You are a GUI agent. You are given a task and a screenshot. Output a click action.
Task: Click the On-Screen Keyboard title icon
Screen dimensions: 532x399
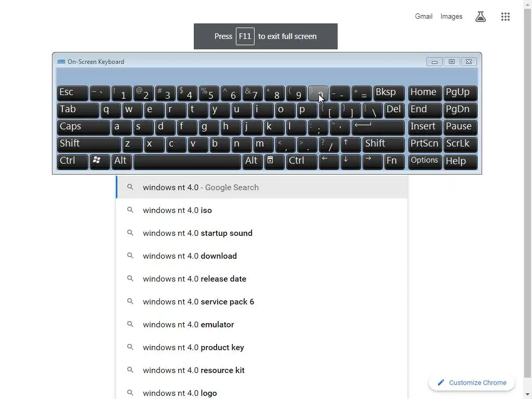tap(61, 62)
